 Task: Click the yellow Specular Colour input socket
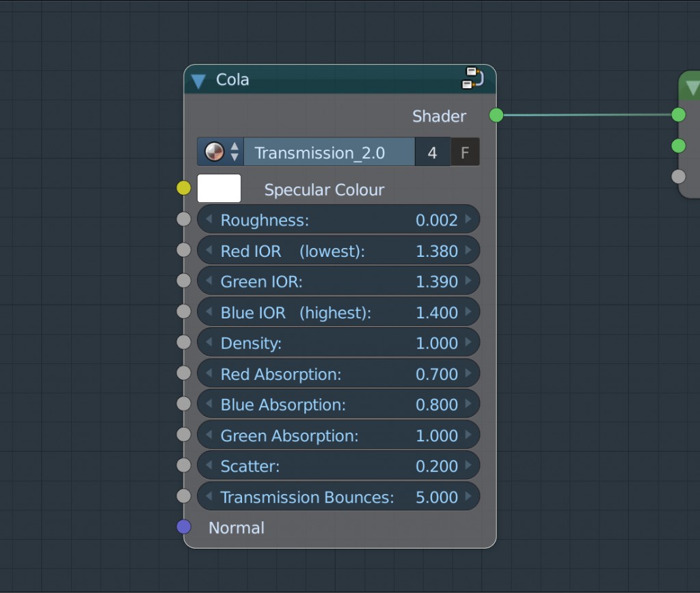pos(183,188)
